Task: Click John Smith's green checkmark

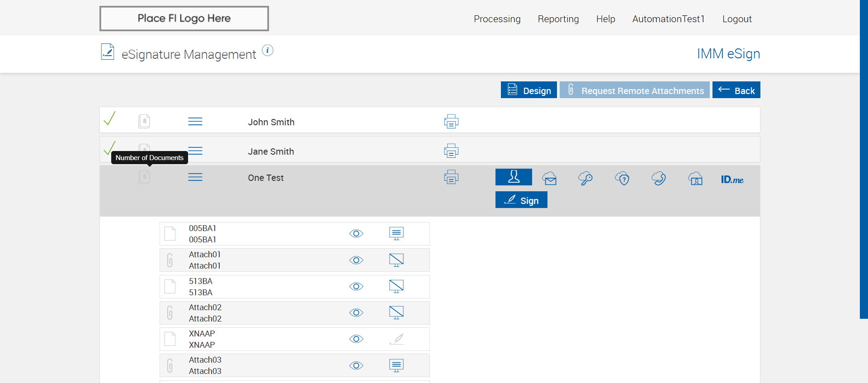Action: [x=110, y=118]
